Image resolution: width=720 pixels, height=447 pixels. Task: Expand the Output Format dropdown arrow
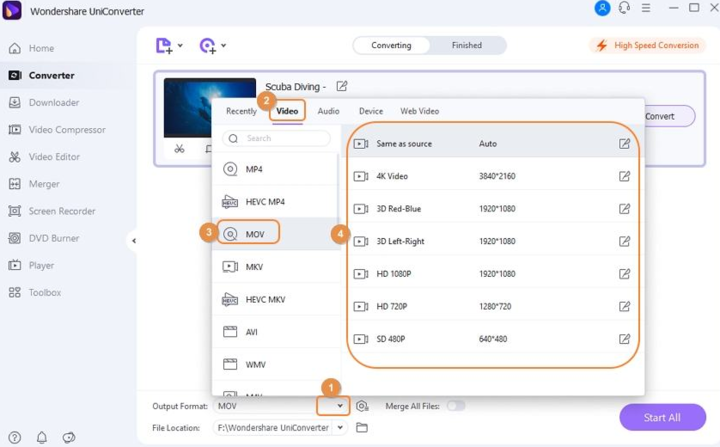point(340,406)
